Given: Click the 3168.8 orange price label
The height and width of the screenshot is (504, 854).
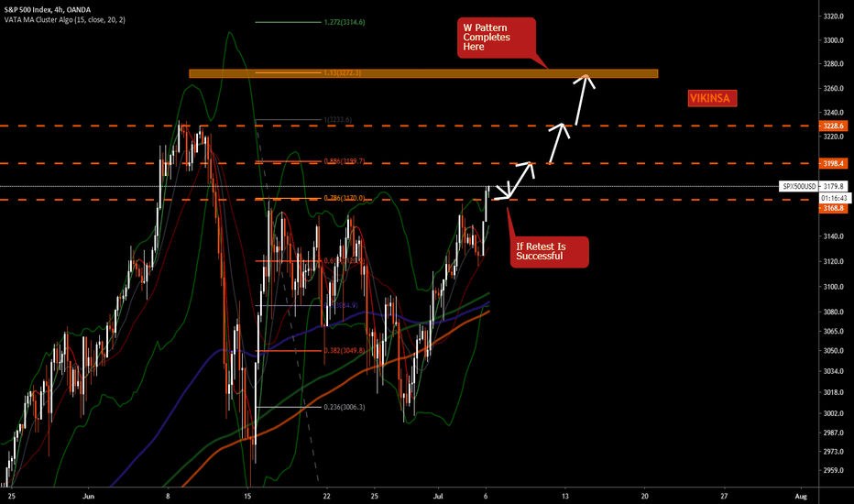Looking at the screenshot, I should (x=833, y=208).
